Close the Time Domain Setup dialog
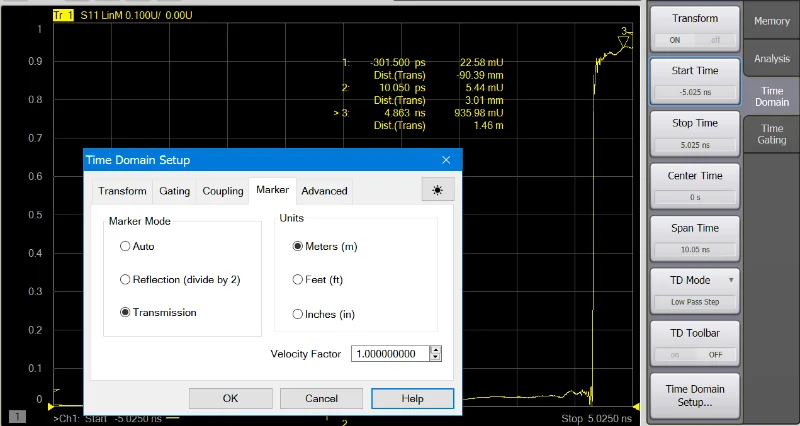Screen dimensions: 800x426 tap(446, 160)
